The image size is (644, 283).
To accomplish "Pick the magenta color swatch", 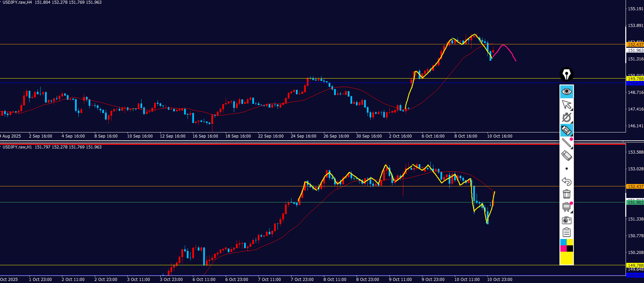I will click(563, 249).
